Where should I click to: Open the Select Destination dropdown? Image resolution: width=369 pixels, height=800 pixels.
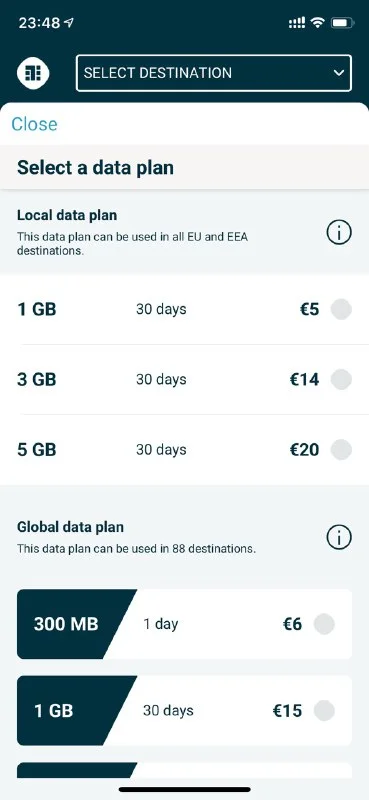pos(214,73)
